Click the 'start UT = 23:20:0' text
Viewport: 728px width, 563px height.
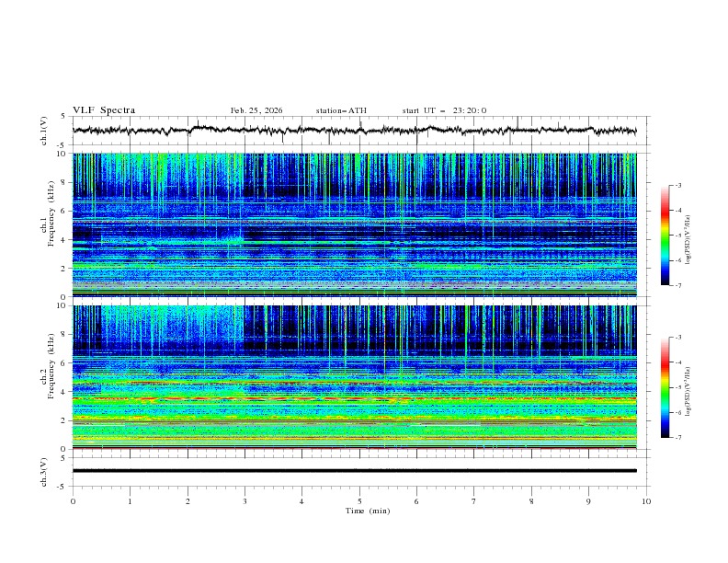[x=444, y=110]
